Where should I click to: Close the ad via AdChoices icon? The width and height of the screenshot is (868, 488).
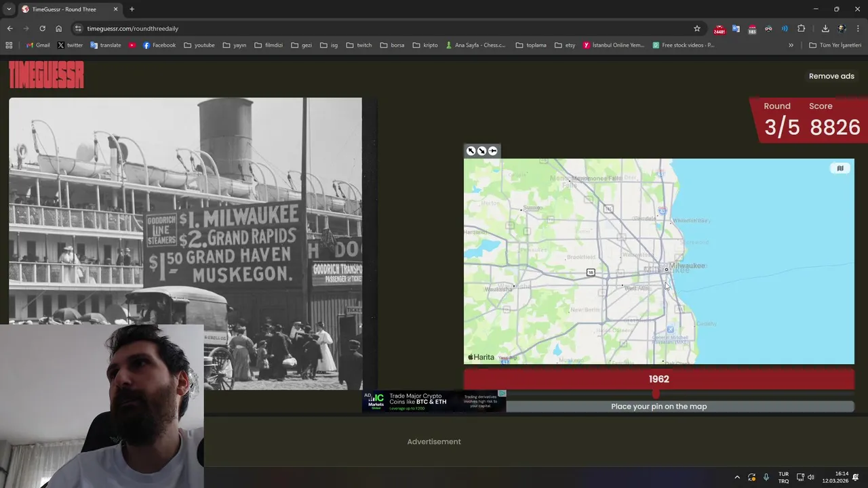502,393
